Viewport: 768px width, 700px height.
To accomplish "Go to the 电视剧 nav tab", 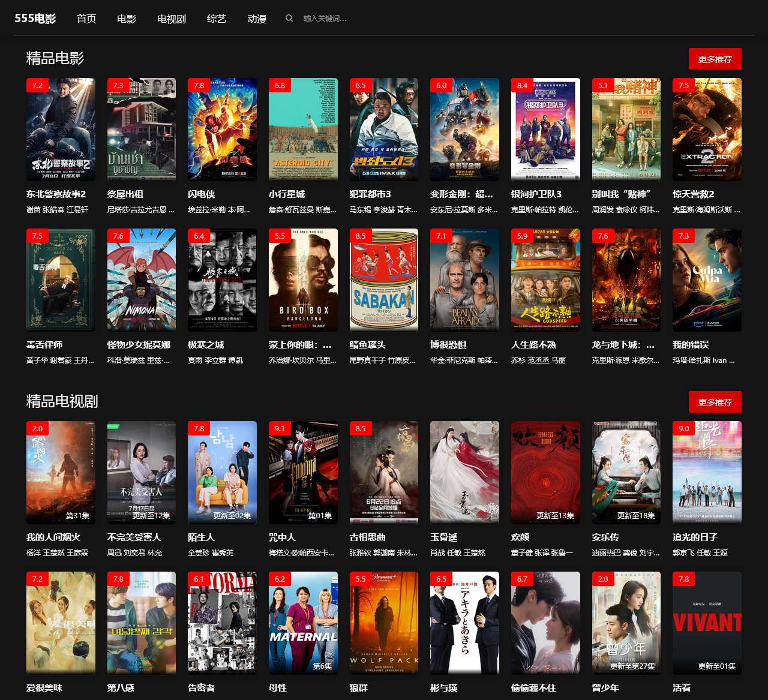I will [172, 19].
